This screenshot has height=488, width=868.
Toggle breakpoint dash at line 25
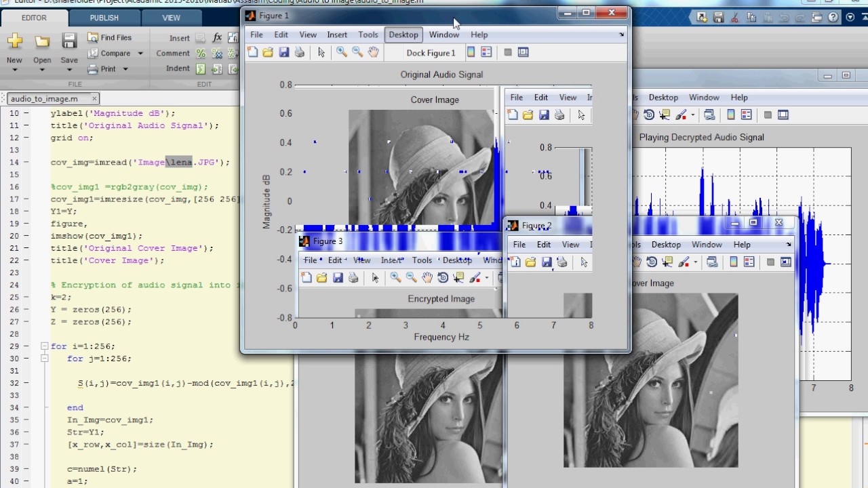point(26,298)
